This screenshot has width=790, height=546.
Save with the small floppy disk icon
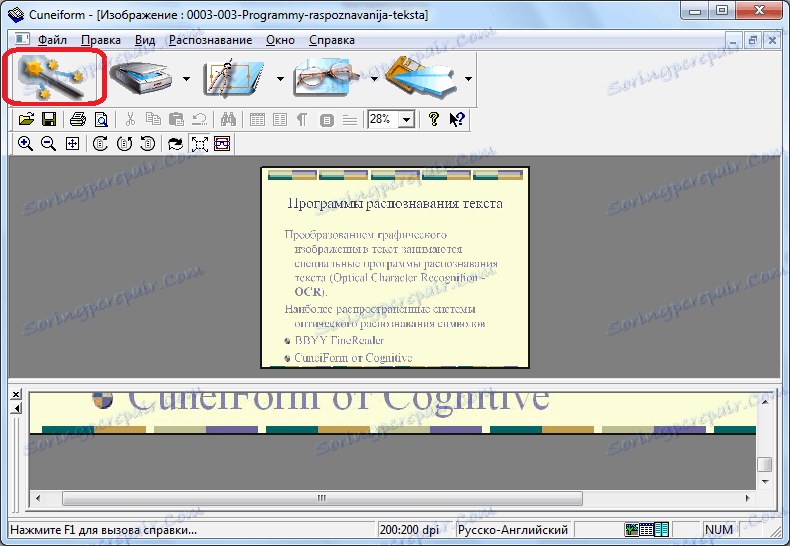click(x=49, y=119)
